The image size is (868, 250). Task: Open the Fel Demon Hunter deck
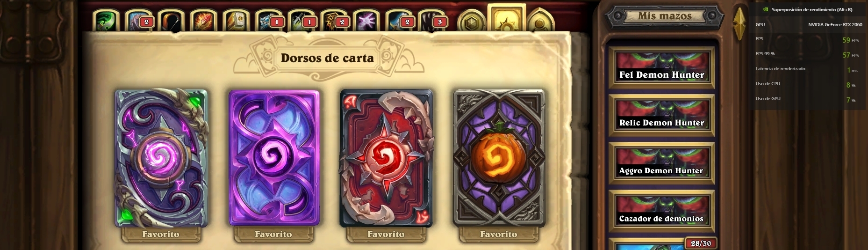point(661,68)
